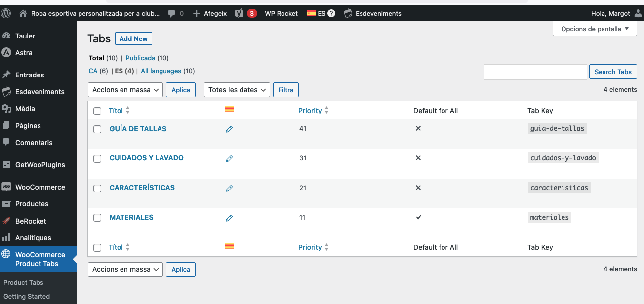Image resolution: width=644 pixels, height=304 pixels.
Task: Select the guia-de-tallas tab key
Action: (x=557, y=128)
